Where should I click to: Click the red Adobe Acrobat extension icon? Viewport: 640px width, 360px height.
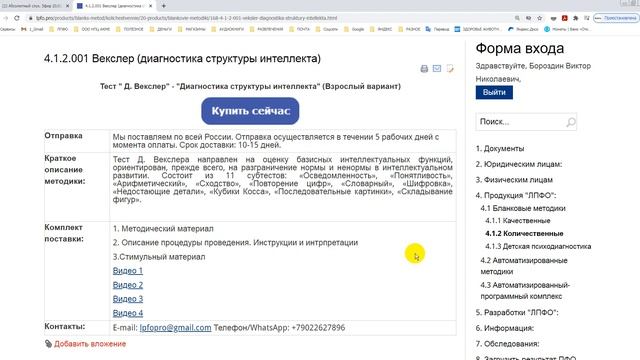pyautogui.click(x=564, y=18)
